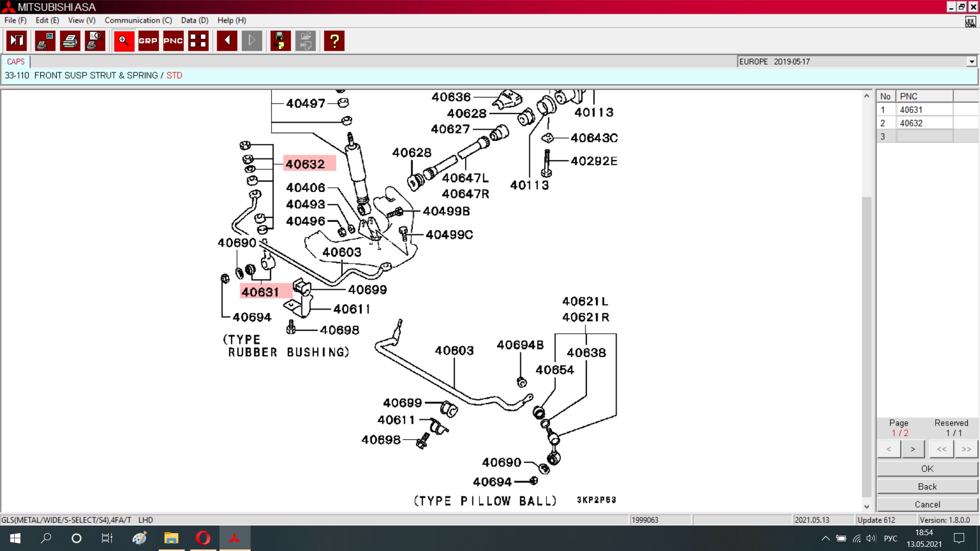Go to next page with > button
980x551 pixels.
(913, 449)
